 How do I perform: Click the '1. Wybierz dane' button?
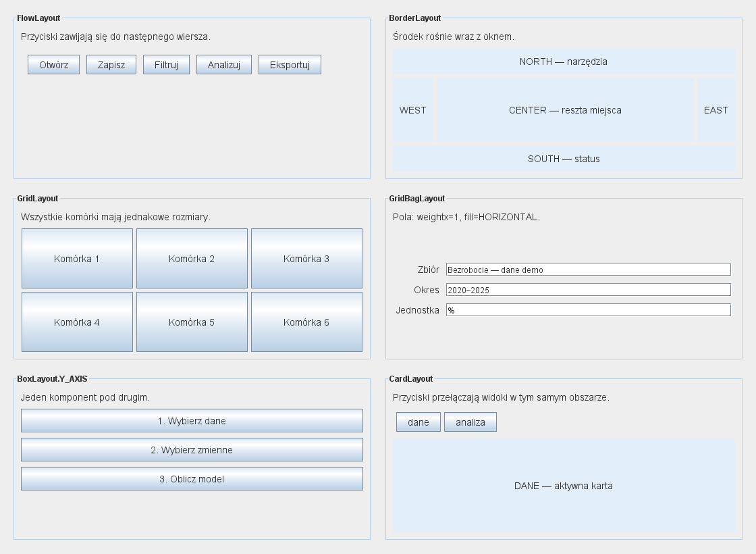tap(192, 421)
